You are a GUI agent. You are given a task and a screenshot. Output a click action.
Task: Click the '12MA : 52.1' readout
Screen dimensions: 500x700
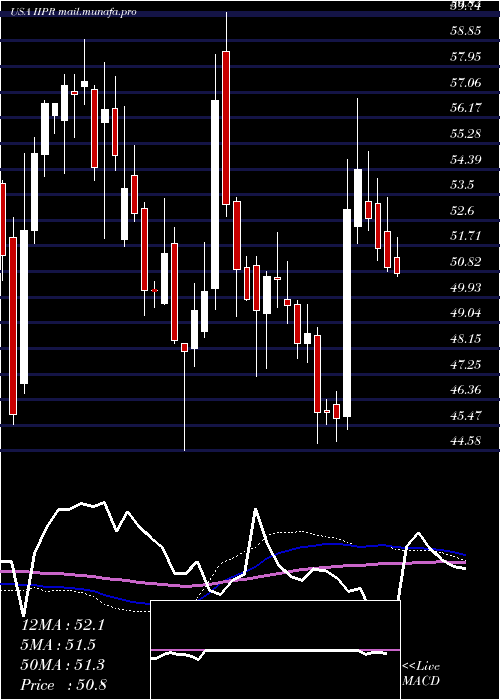[x=63, y=625]
